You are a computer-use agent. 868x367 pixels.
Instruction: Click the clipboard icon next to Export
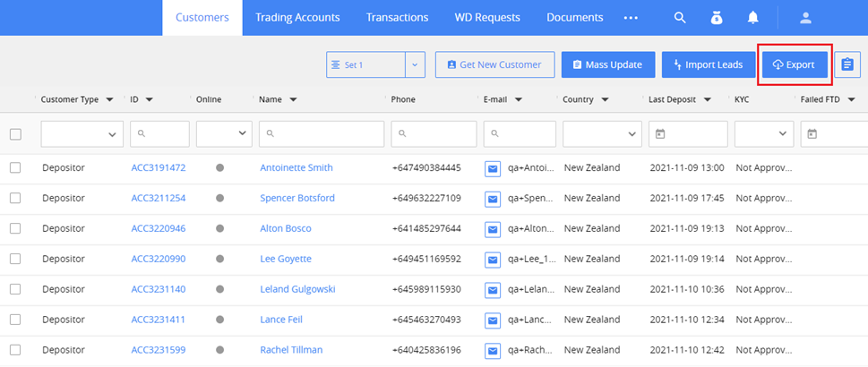[x=847, y=64]
